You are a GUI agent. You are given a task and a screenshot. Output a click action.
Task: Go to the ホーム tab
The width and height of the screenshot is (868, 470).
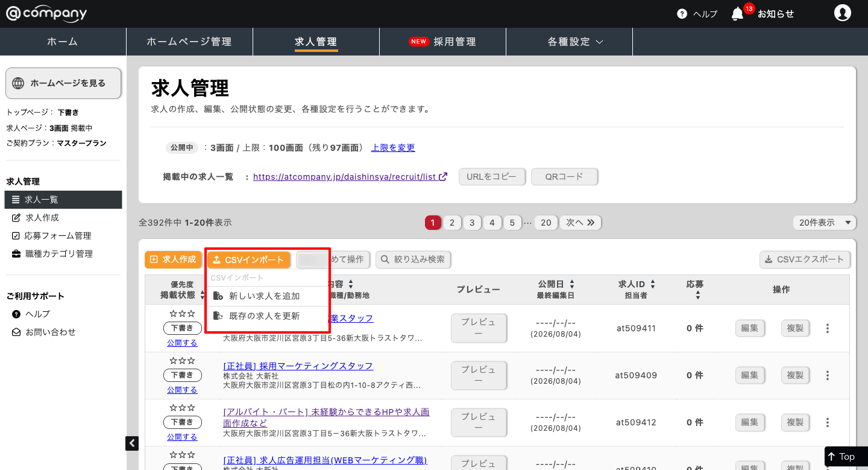click(63, 42)
